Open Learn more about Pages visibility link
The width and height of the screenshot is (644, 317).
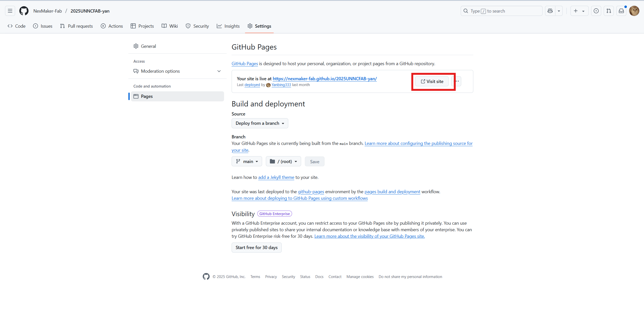coord(370,236)
